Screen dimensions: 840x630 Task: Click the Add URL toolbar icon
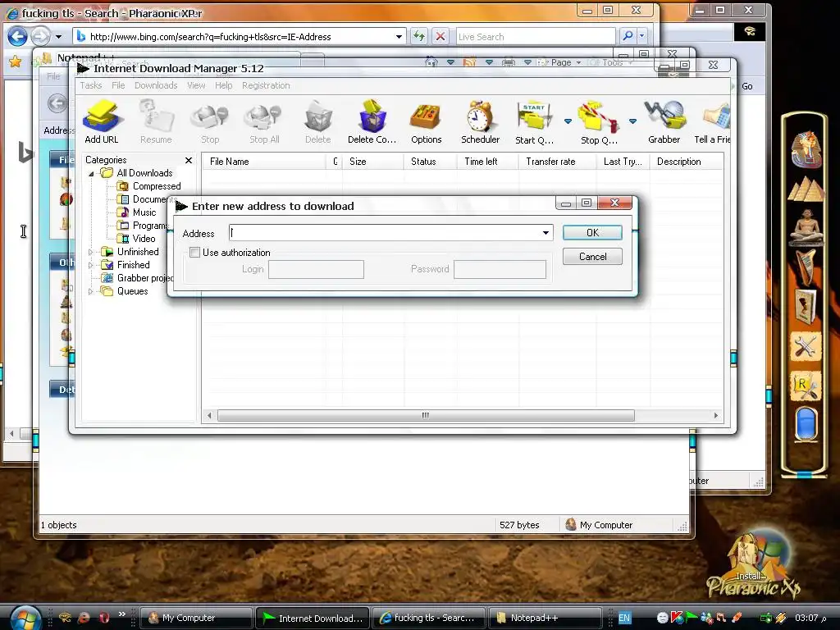click(x=101, y=122)
